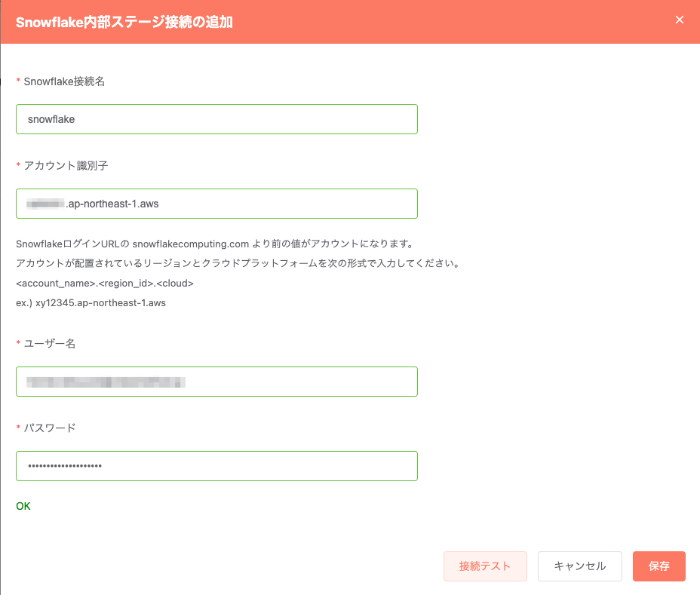
Task: Select the ユーザー名 input field
Action: pos(216,382)
